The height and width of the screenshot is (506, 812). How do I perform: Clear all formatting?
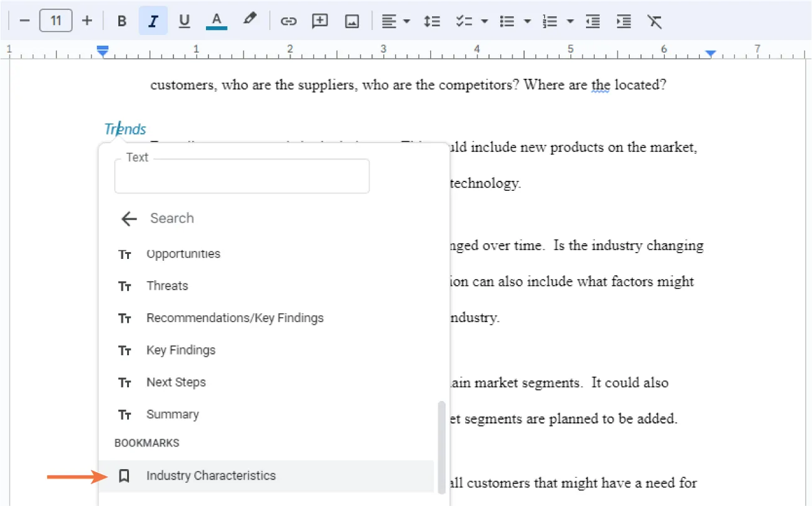click(655, 21)
